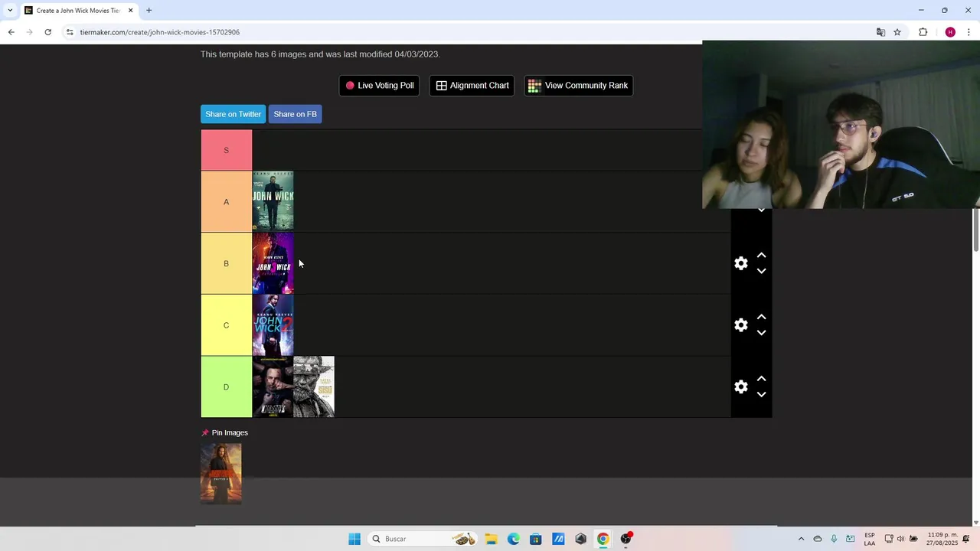Select the S tier label
The image size is (980, 551).
point(226,150)
